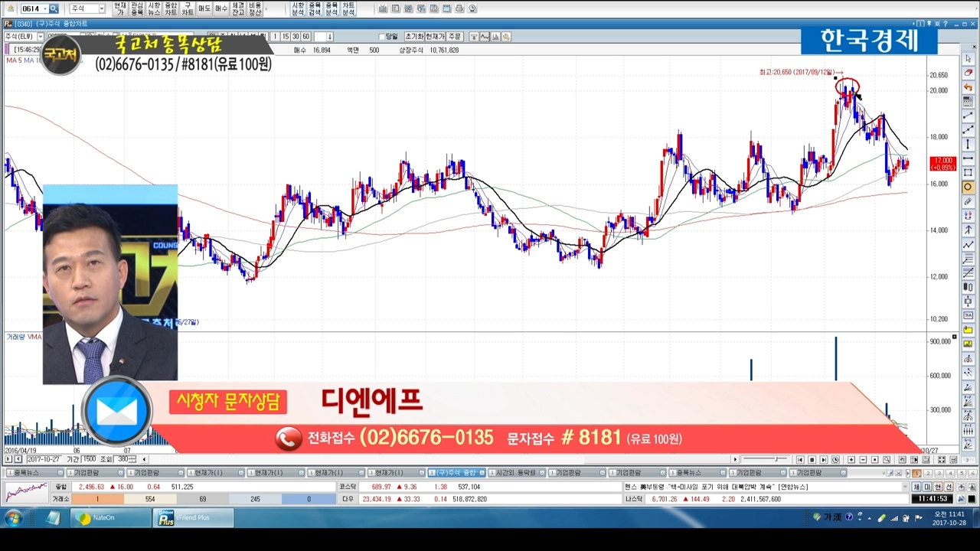Toggle the 15-minute interval button
The height and width of the screenshot is (551, 980).
pos(286,37)
